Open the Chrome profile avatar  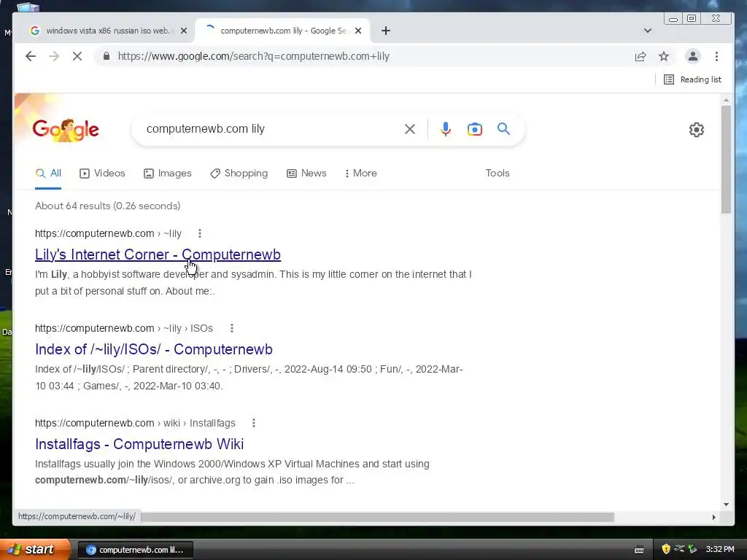coord(693,56)
